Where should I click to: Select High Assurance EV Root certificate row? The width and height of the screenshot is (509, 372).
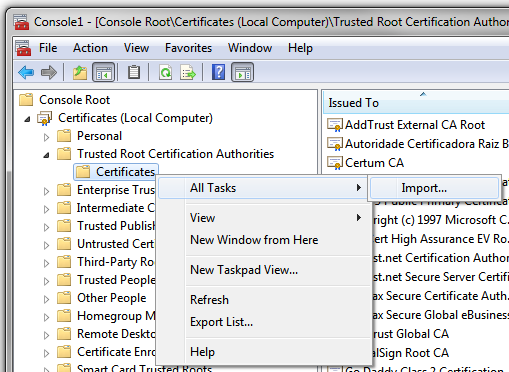[441, 239]
